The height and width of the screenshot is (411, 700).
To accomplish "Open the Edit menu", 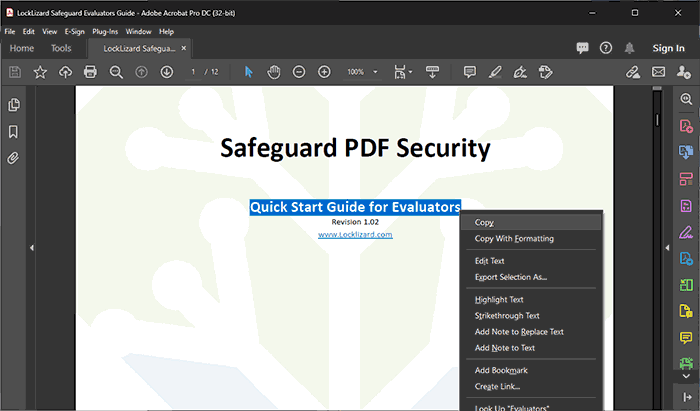I will (x=29, y=32).
